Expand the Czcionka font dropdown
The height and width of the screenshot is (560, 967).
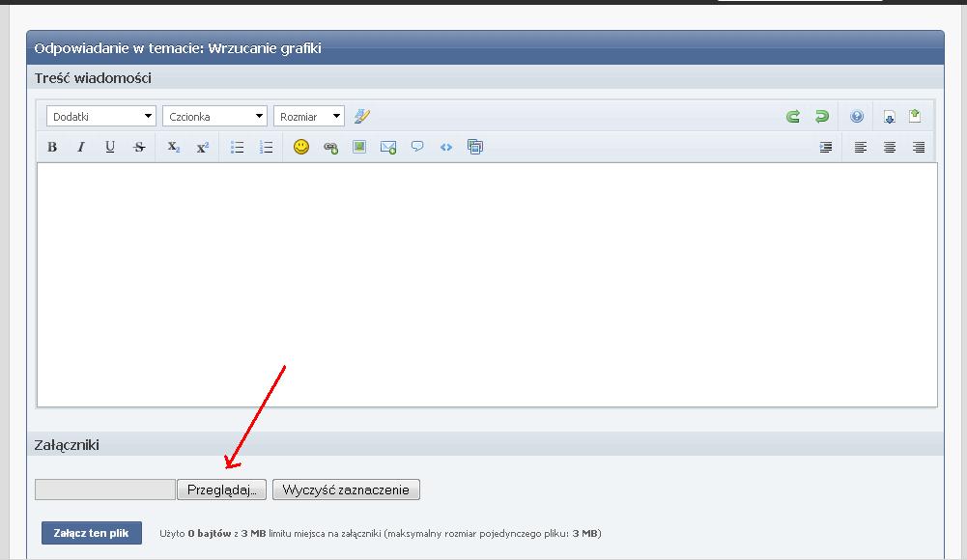(x=214, y=117)
